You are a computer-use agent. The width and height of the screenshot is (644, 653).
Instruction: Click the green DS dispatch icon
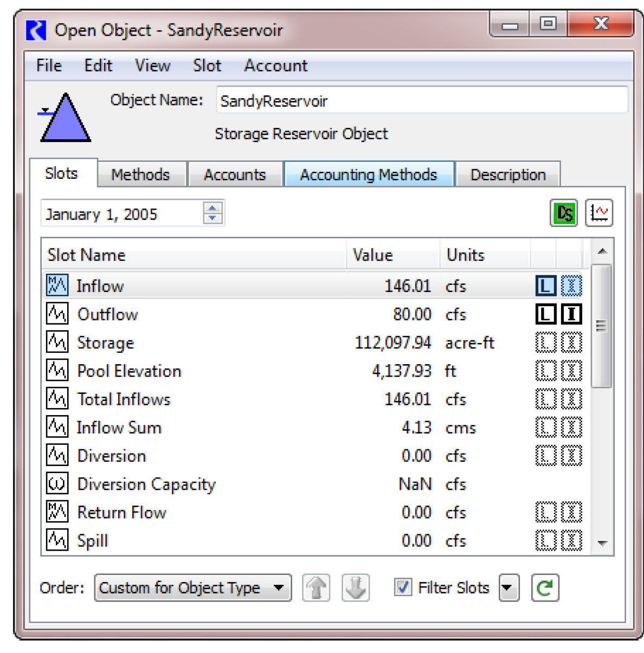[564, 213]
